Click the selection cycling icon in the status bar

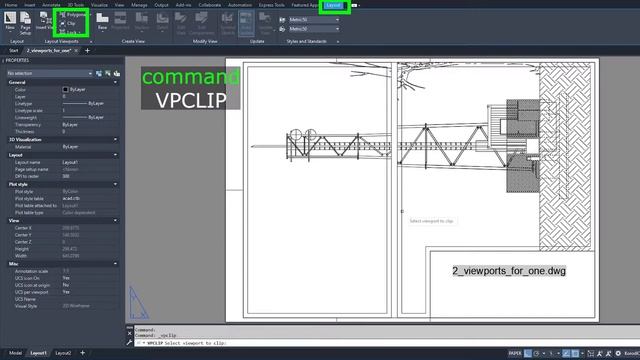pos(591,353)
